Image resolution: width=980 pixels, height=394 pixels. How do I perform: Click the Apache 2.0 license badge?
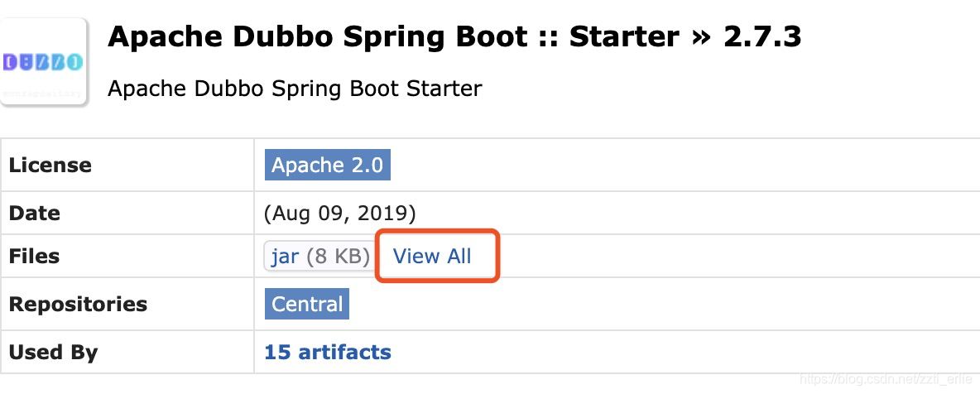(327, 165)
